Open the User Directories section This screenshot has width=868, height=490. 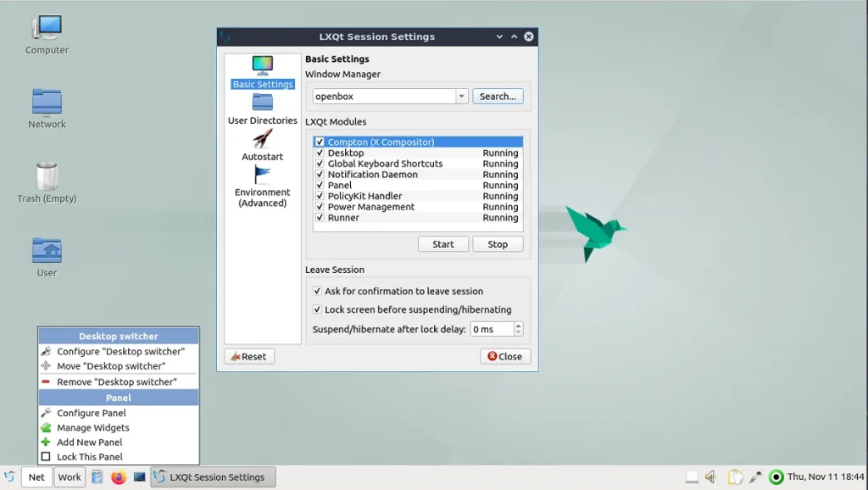(x=263, y=109)
